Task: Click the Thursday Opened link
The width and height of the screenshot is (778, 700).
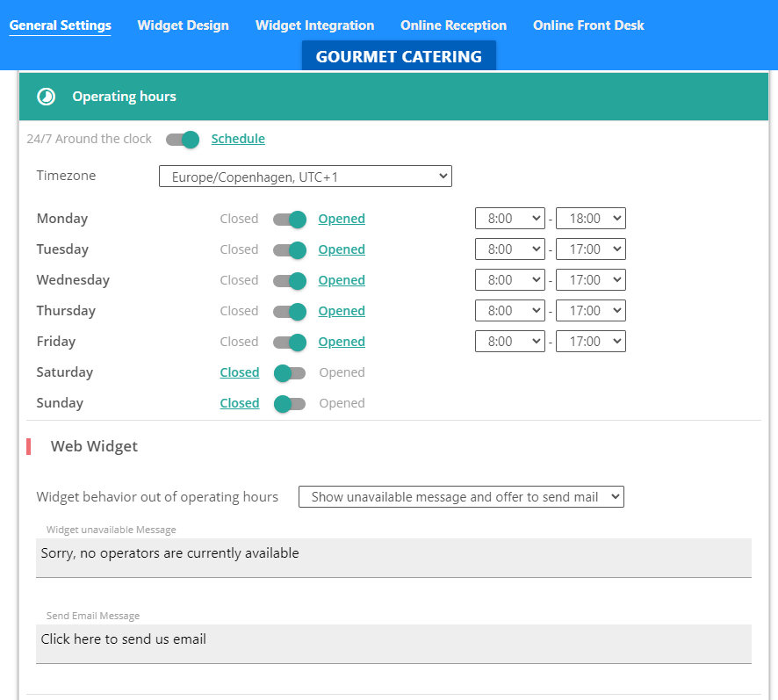Action: tap(342, 311)
